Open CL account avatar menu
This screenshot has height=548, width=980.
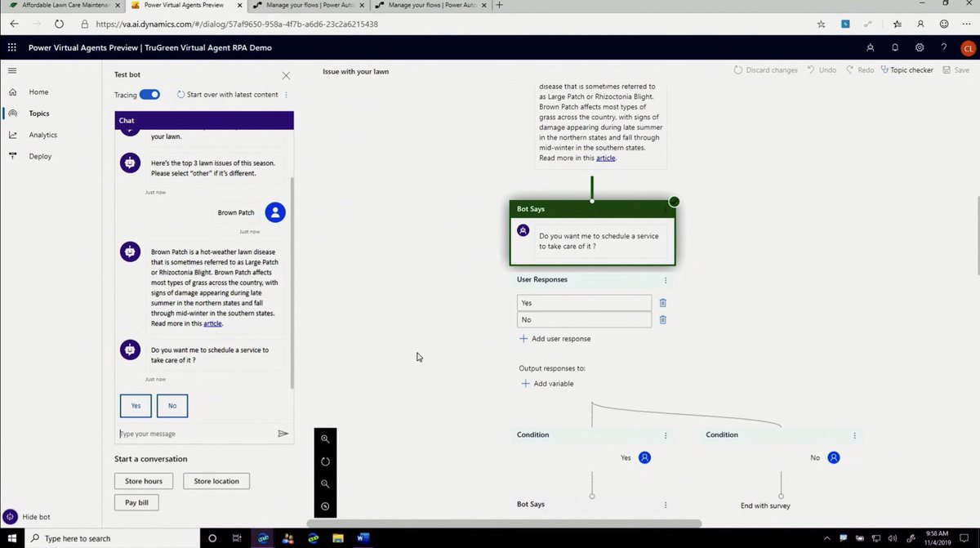[x=968, y=48]
